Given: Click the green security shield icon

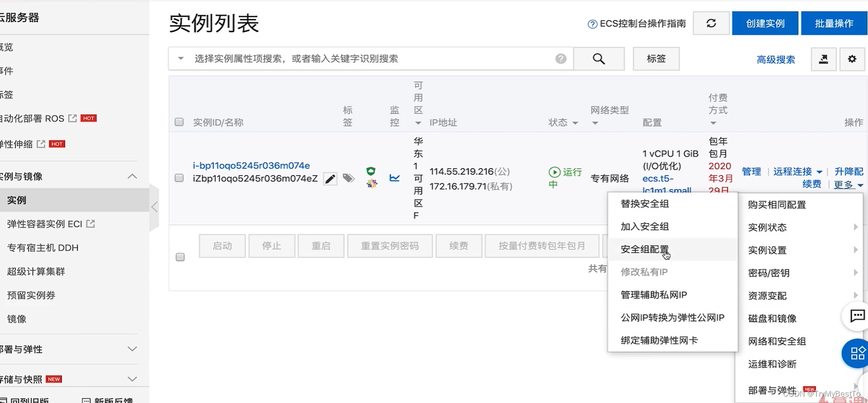Looking at the screenshot, I should tap(371, 171).
